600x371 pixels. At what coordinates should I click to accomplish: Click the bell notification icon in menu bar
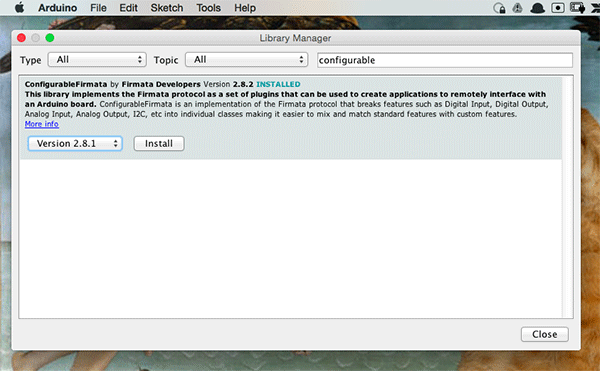[538, 8]
